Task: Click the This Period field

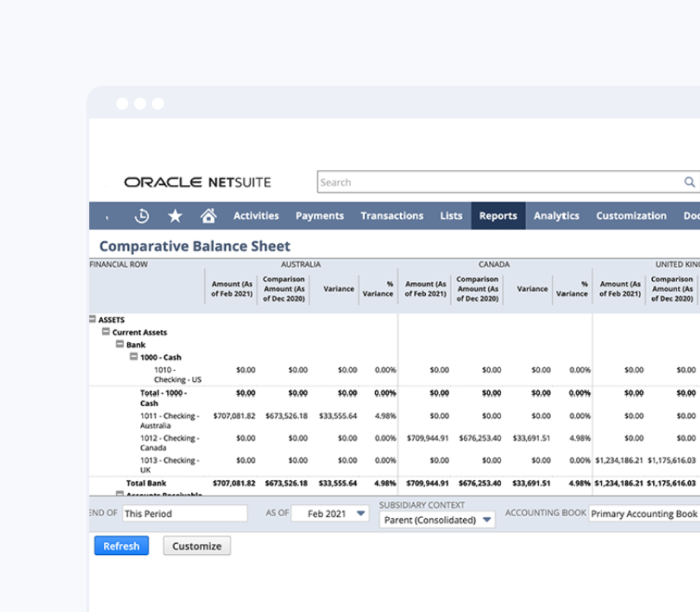Action: pos(185,513)
